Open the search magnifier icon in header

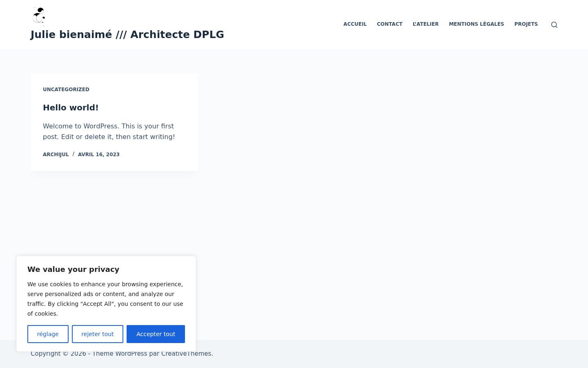pos(554,25)
